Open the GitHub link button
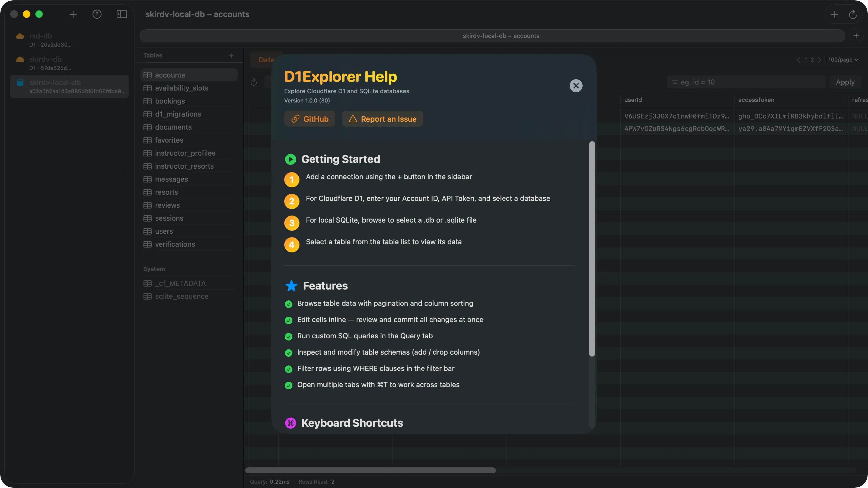 point(310,119)
